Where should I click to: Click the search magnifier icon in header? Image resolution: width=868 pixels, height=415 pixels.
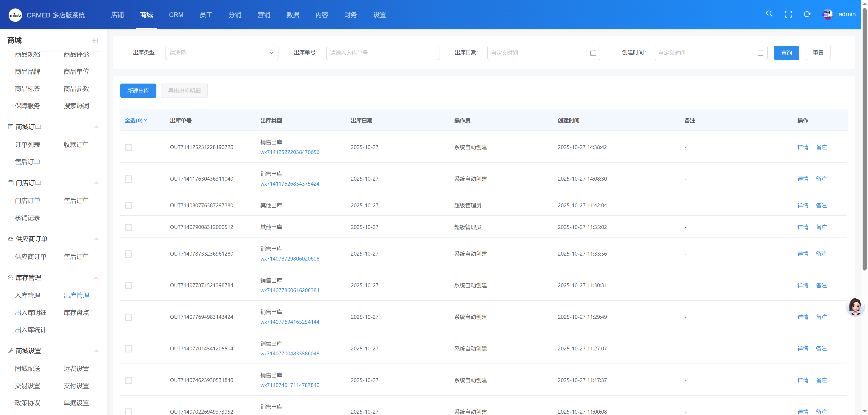(x=769, y=14)
